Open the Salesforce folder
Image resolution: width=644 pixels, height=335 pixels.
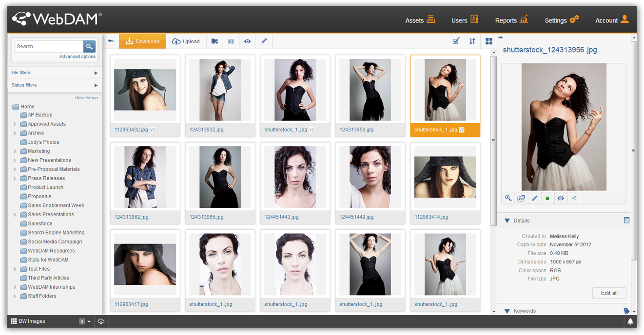36,223
